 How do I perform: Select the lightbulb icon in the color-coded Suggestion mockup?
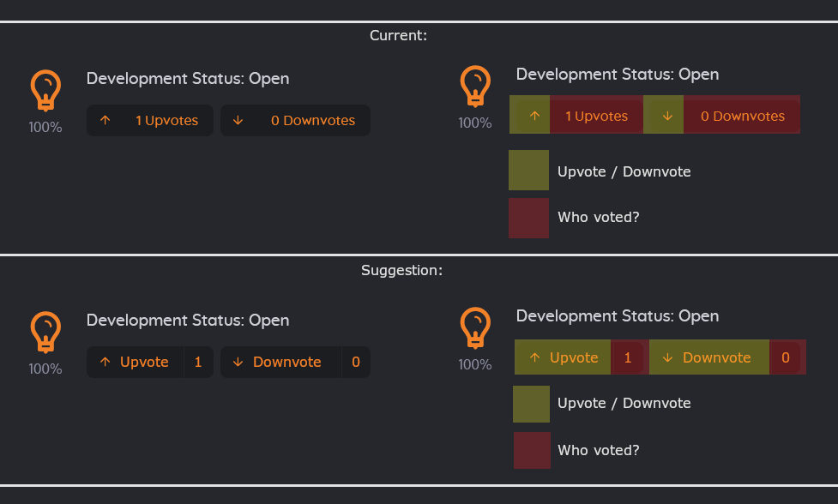475,327
